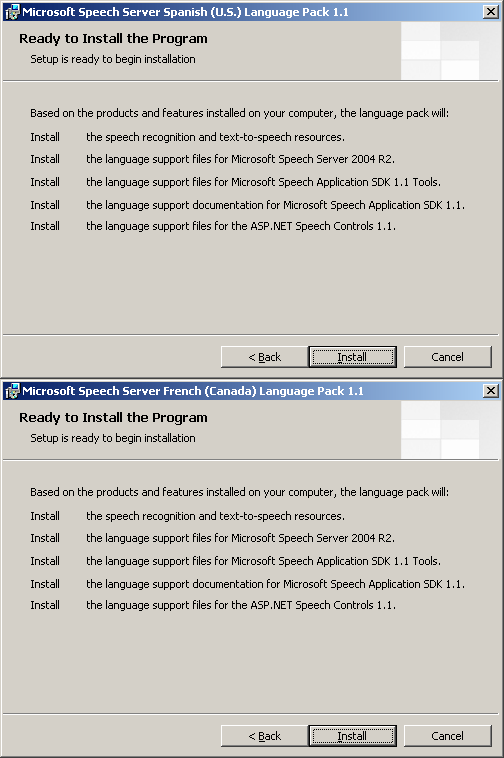Image resolution: width=504 pixels, height=758 pixels.
Task: Click the banner graphic in the Spanish installer header
Action: pyautogui.click(x=451, y=51)
